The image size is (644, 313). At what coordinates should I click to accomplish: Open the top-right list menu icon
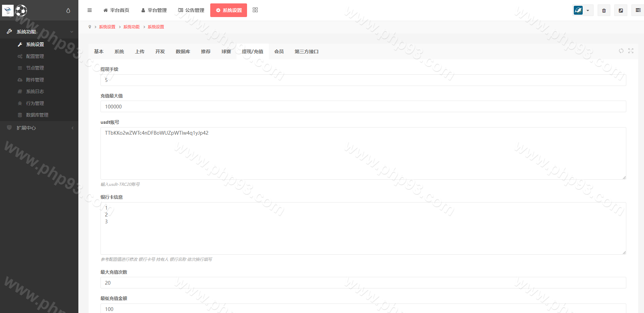coord(638,11)
